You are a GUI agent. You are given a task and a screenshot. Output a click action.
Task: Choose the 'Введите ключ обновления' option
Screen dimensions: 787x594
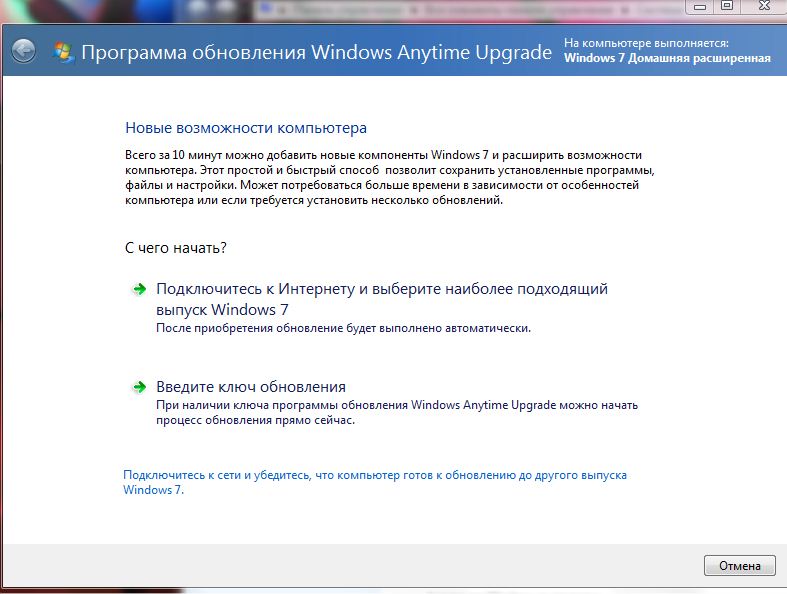(251, 387)
